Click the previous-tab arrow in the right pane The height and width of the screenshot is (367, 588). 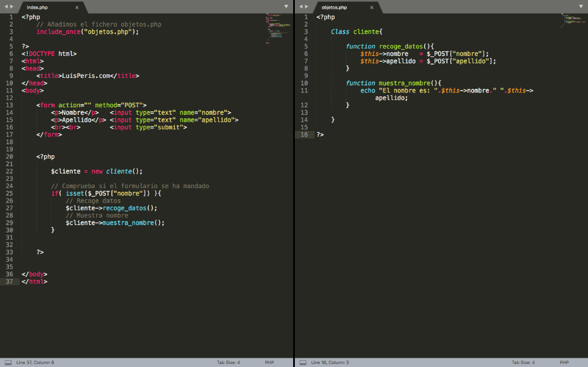pyautogui.click(x=300, y=6)
